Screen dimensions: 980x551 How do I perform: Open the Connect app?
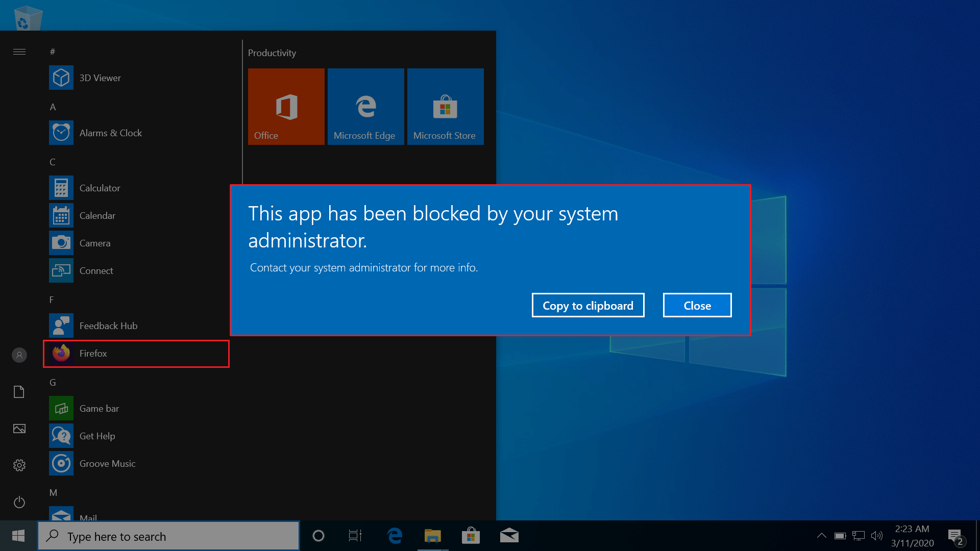136,270
